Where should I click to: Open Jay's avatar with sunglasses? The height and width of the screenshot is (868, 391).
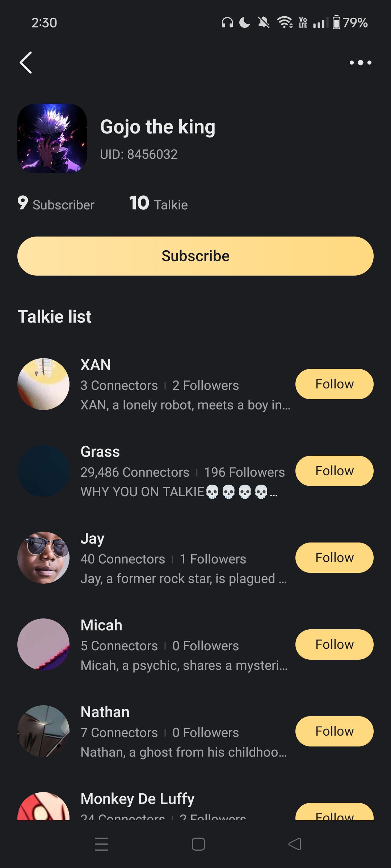coord(43,558)
